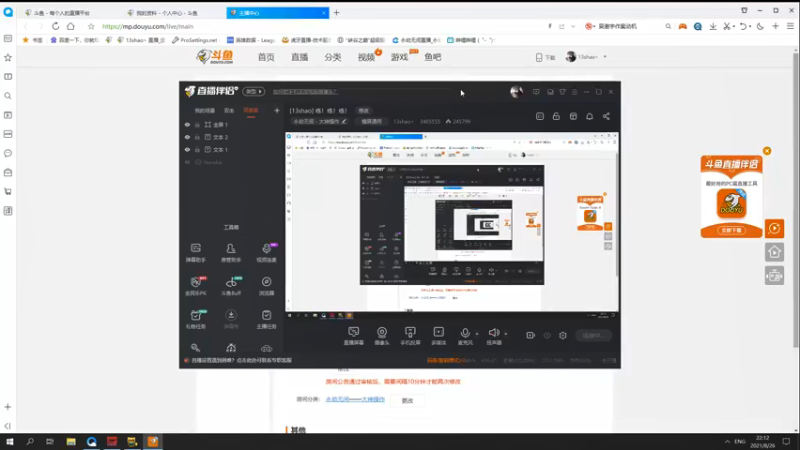Open the browser main hamburger menu

790,26
